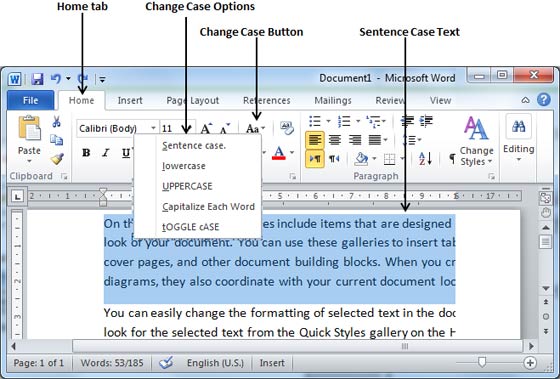Switch to the View tab
The height and width of the screenshot is (379, 560).
[x=440, y=100]
